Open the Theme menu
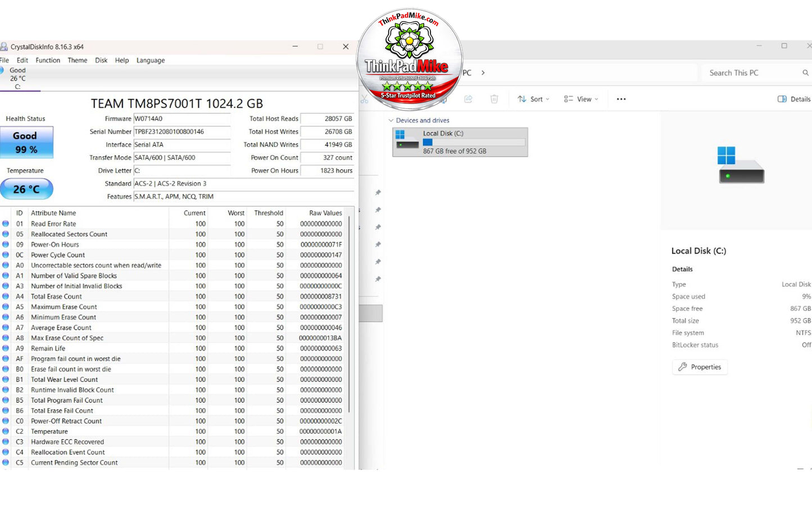The height and width of the screenshot is (510, 812). click(x=78, y=60)
